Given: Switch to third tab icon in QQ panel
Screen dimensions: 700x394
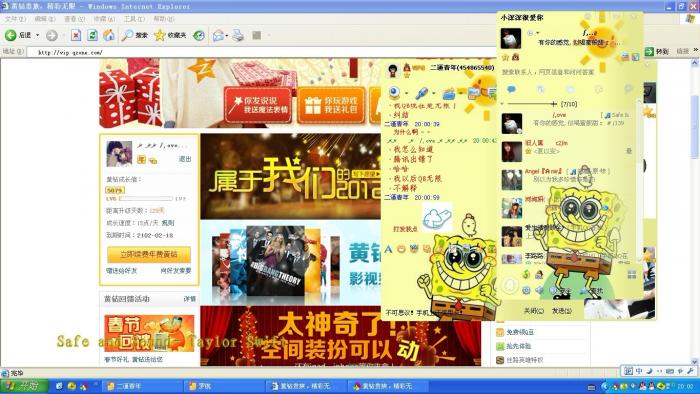Looking at the screenshot, I should click(570, 89).
